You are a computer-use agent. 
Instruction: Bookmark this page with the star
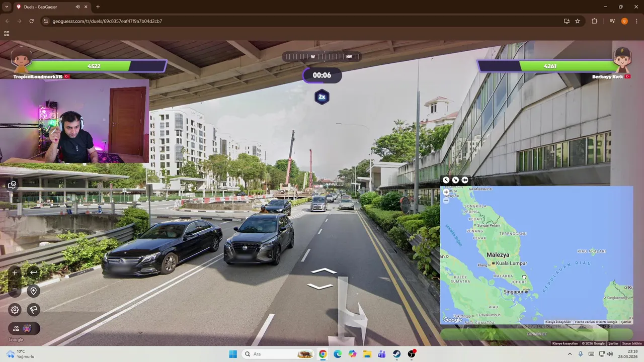[578, 21]
